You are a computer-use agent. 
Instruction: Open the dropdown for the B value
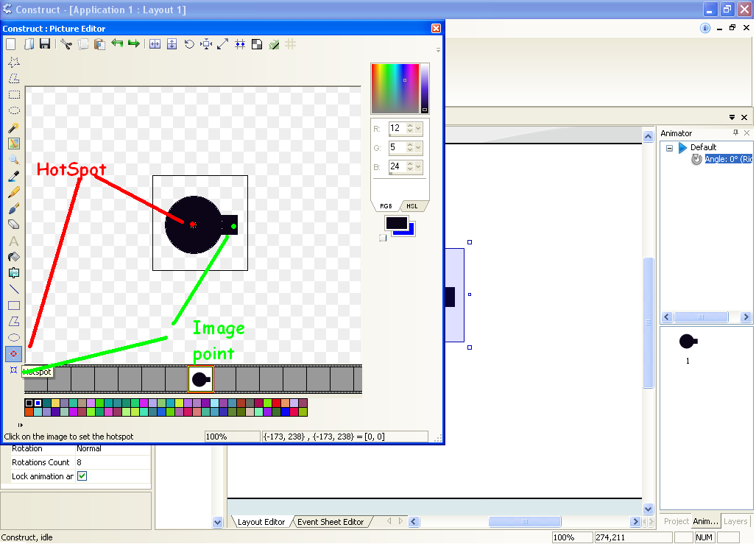click(x=418, y=167)
